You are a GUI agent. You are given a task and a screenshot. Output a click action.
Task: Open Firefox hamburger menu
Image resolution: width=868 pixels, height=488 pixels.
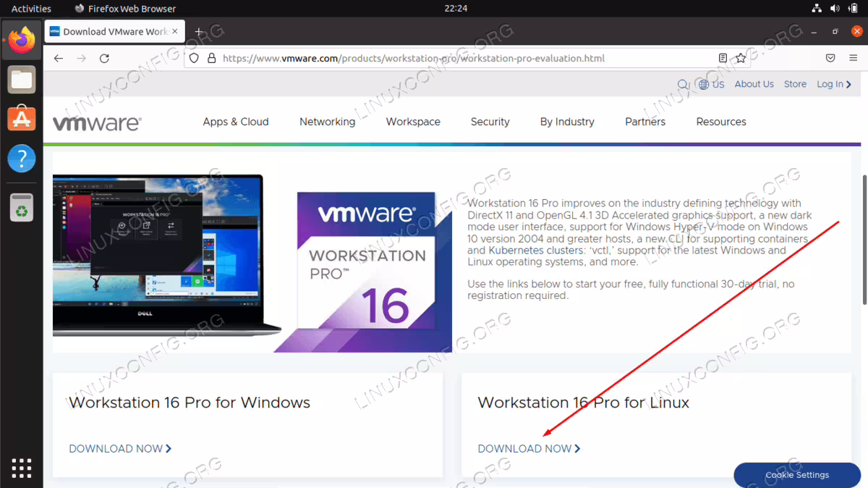(852, 59)
